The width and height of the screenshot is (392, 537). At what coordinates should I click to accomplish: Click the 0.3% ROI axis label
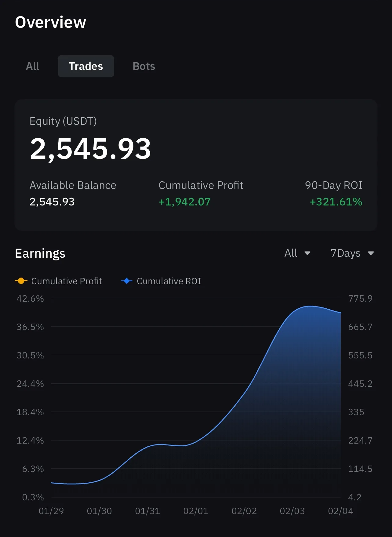[33, 497]
